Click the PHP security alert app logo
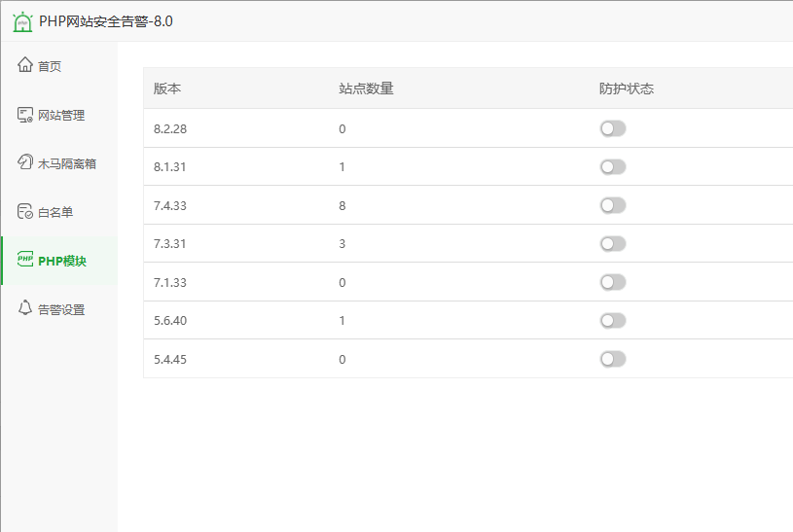 [x=22, y=20]
